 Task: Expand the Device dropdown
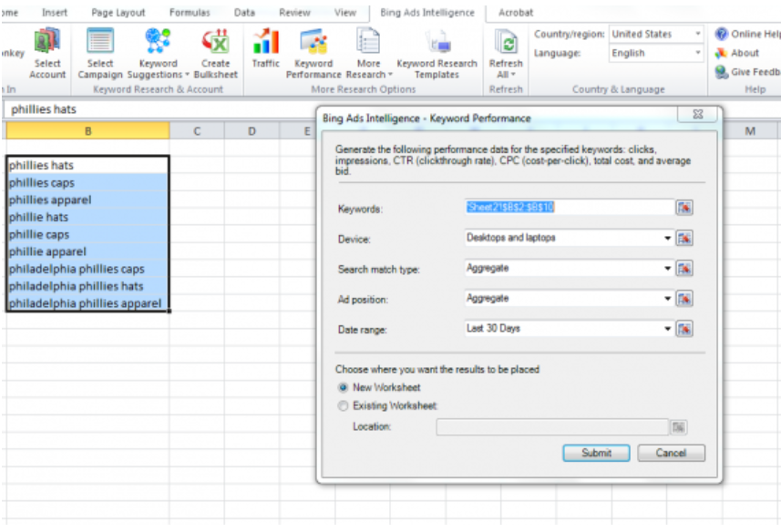click(x=668, y=239)
